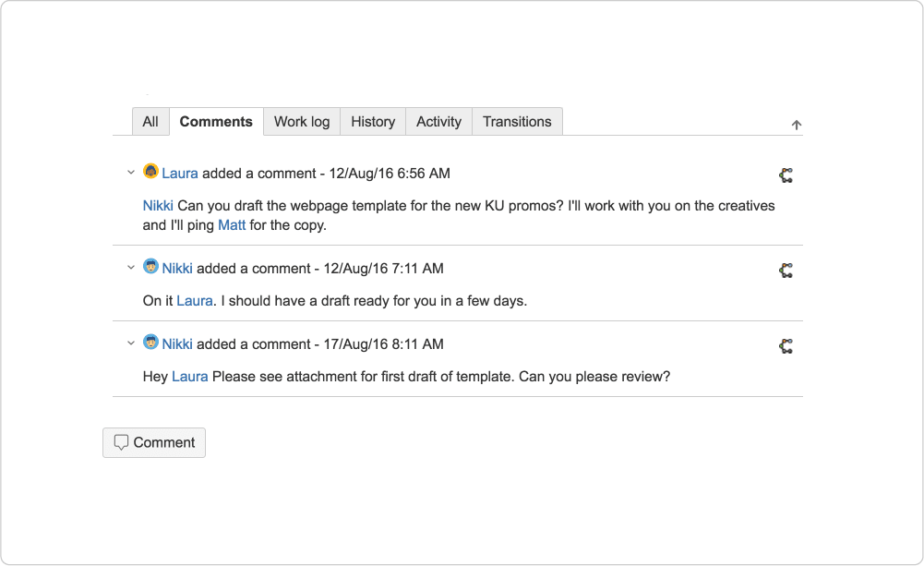Viewport: 924px width, 566px height.
Task: Click the Laura mention in "On it" reply
Action: pos(195,301)
